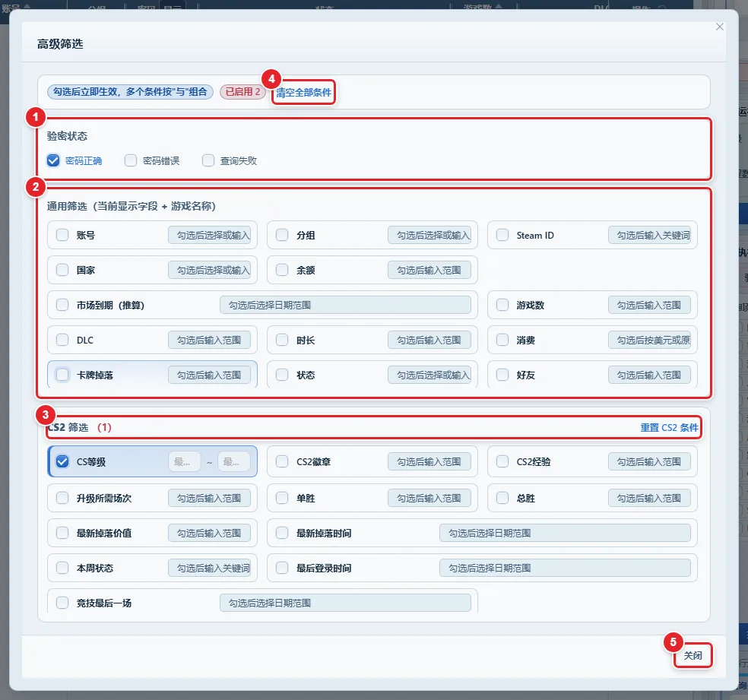Enable the 总胜 filter checkbox

[x=502, y=499]
